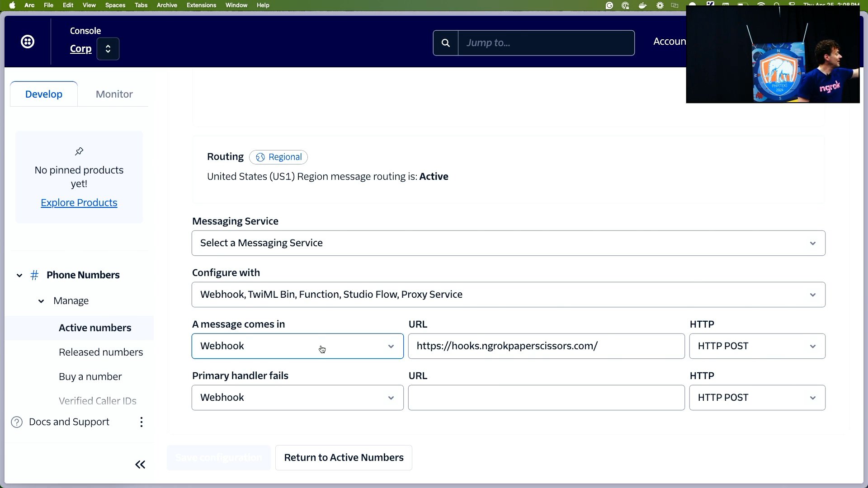Click Return to Active Numbers button
868x488 pixels.
point(344,458)
